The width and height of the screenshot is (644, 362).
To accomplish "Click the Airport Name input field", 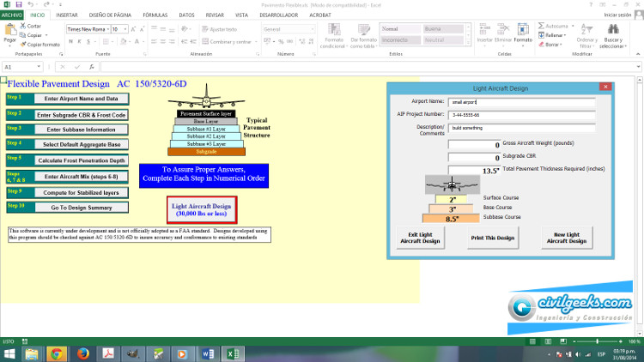I will [x=522, y=101].
